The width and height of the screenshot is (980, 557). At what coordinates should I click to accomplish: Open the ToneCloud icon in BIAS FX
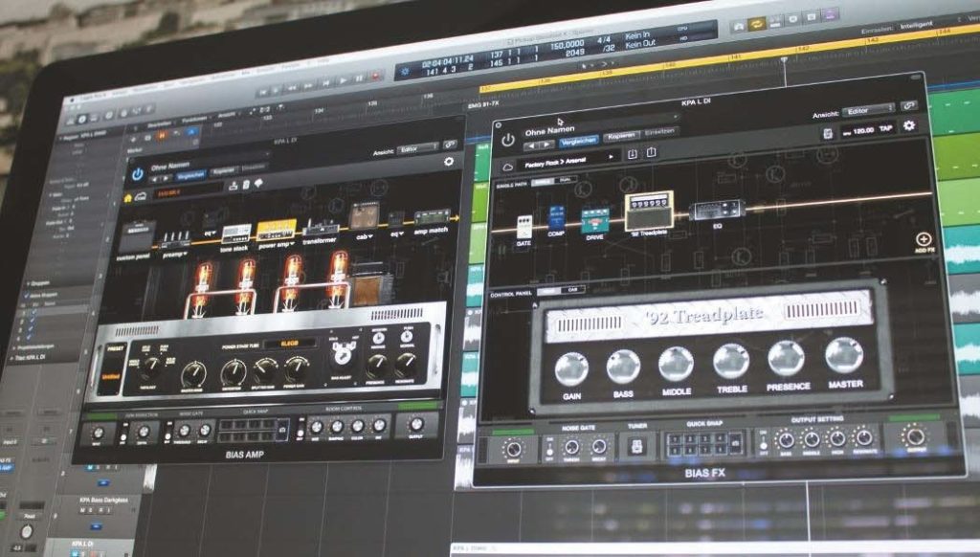(x=508, y=167)
